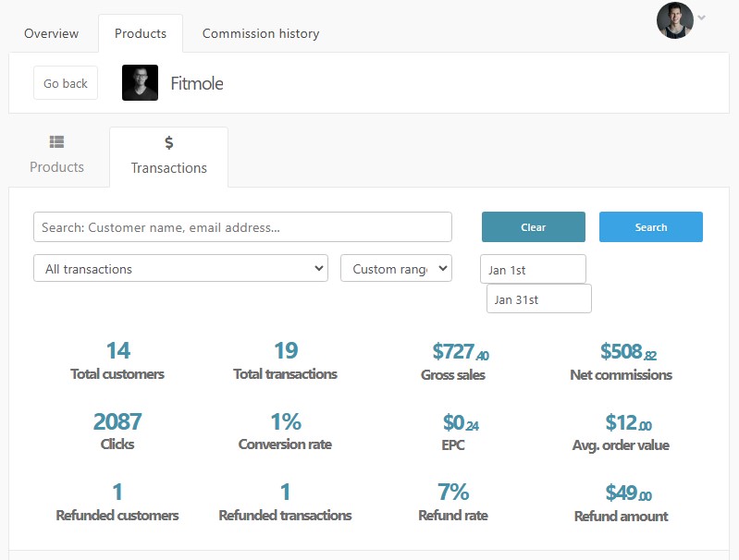Screen dimensions: 739x560
Task: Click the Fitmole vendor name heading
Action: [x=196, y=83]
